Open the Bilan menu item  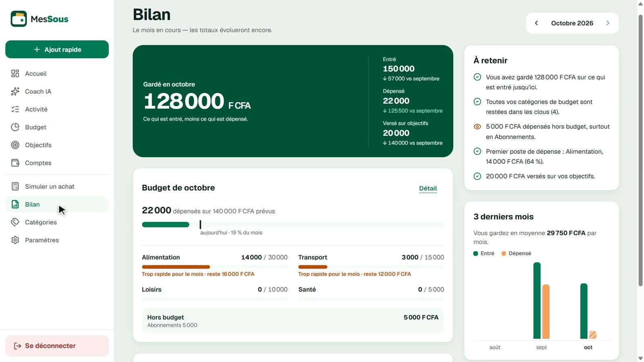pyautogui.click(x=57, y=204)
